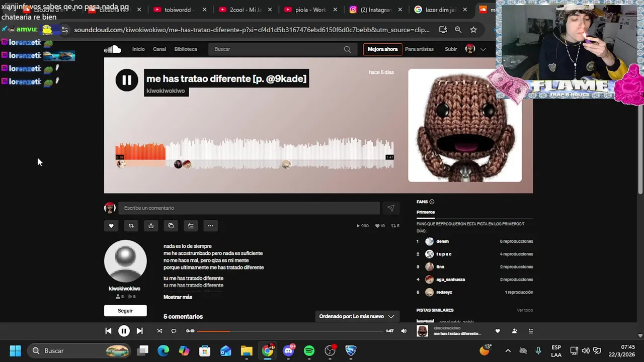Click the SoundCloud logo

(112, 49)
